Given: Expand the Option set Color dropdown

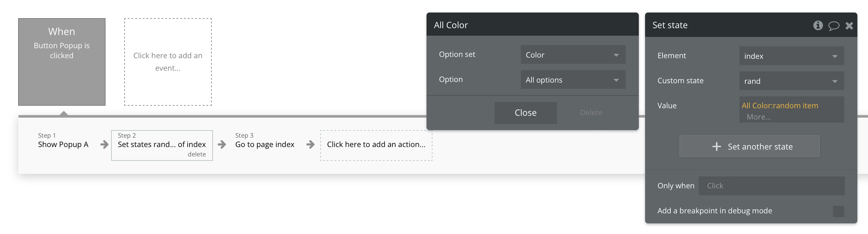Looking at the screenshot, I should 573,55.
